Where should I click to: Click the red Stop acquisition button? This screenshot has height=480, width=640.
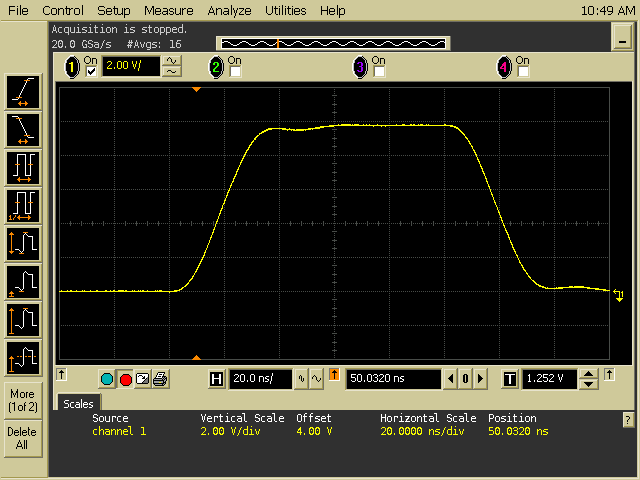click(x=125, y=379)
